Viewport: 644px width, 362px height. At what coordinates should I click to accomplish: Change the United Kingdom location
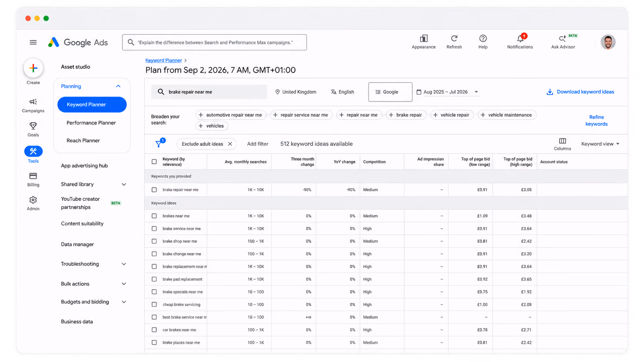295,92
